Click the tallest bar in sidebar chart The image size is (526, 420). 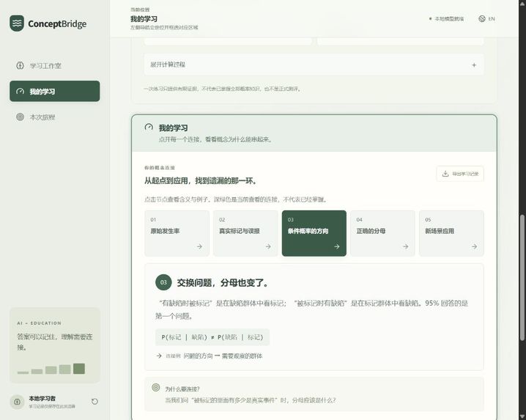click(79, 369)
